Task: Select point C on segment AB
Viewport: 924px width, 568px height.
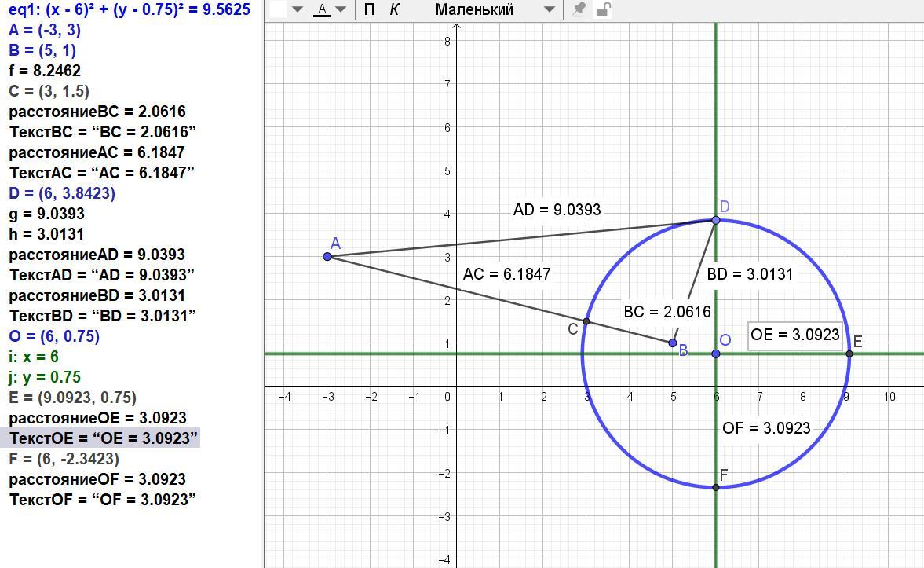Action: (x=586, y=321)
